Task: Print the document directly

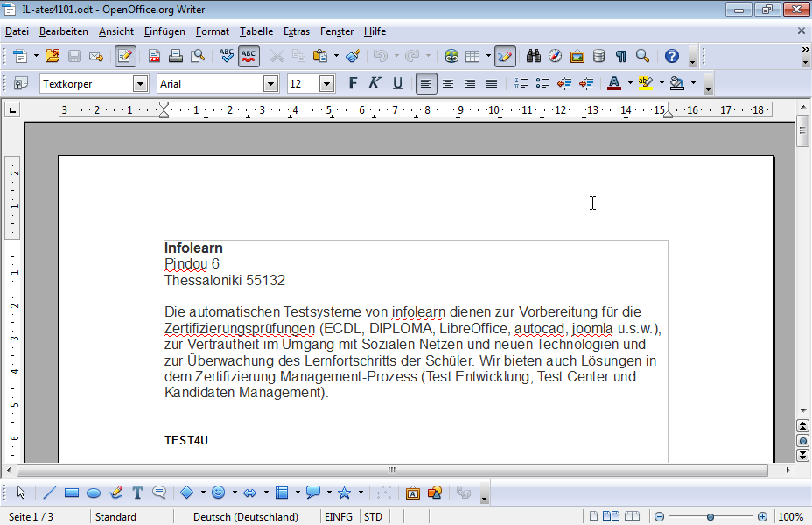Action: pos(176,56)
